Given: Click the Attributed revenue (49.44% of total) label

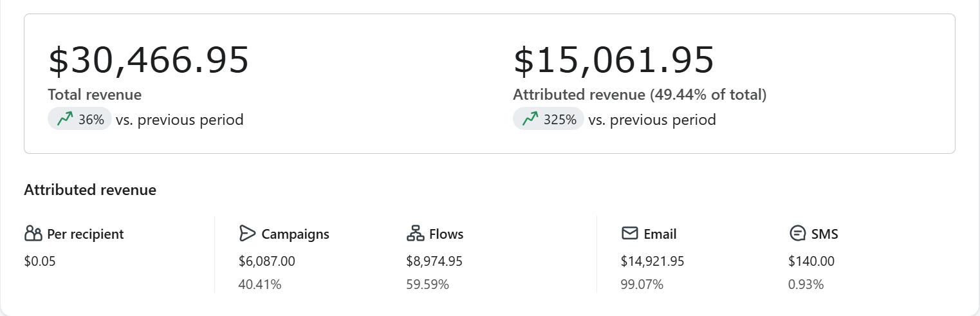Looking at the screenshot, I should [x=639, y=95].
